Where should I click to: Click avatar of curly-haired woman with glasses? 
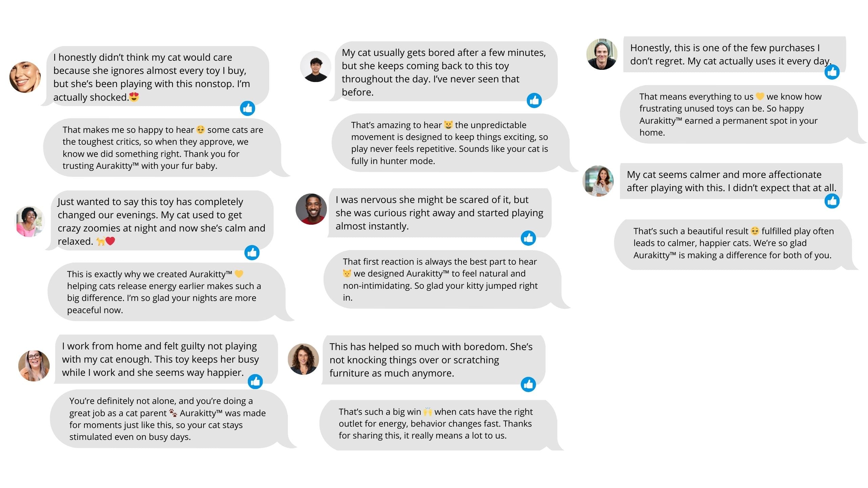(303, 359)
